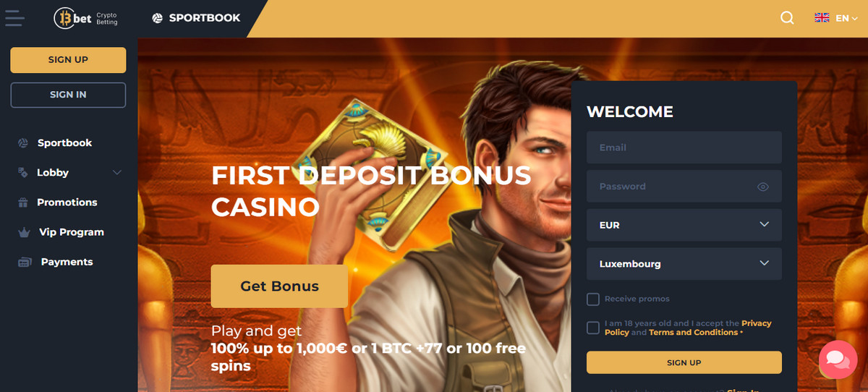Select Payments in the sidebar menu
This screenshot has width=868, height=392.
pos(67,262)
